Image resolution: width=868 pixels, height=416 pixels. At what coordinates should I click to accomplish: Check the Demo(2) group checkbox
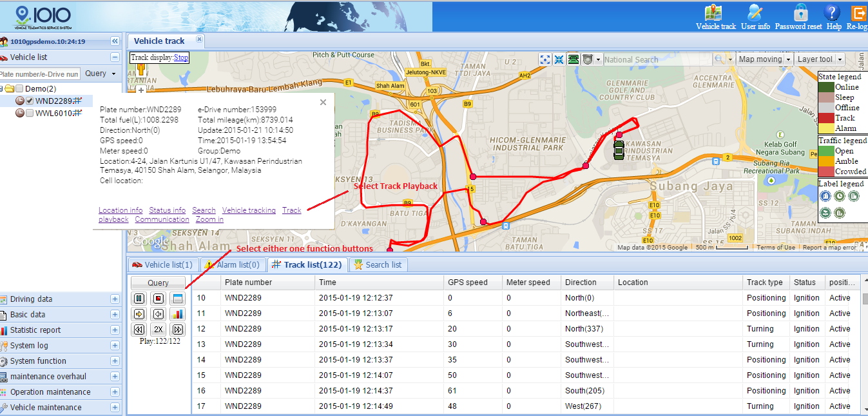pyautogui.click(x=19, y=88)
